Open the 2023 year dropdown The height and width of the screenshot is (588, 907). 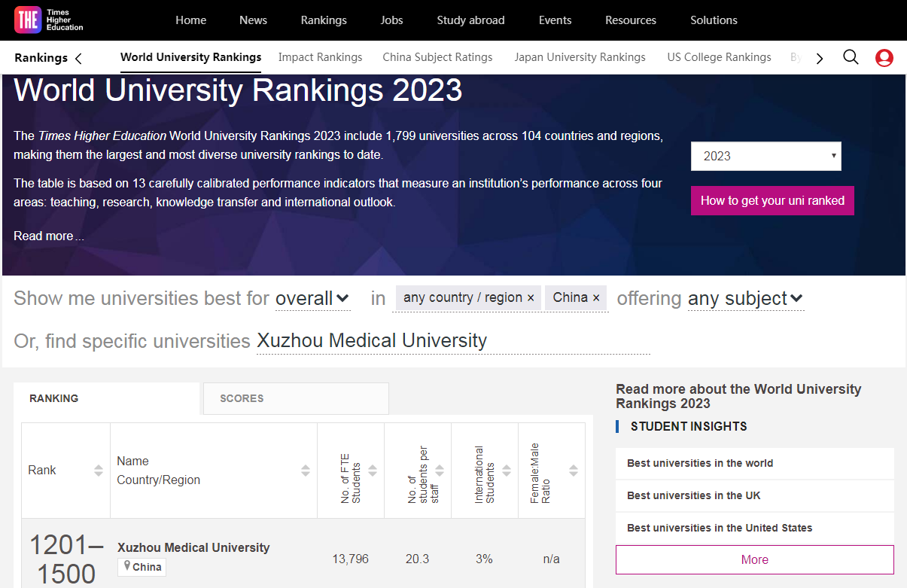pos(765,156)
